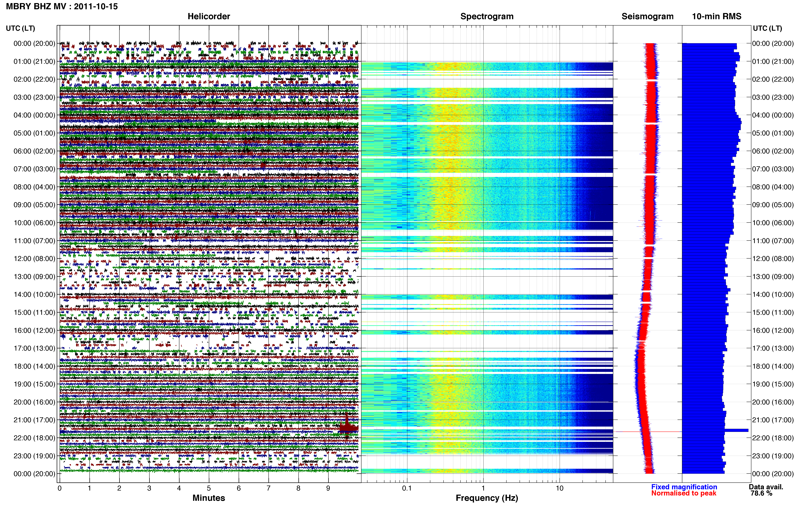
Task: Click the left '04:00 (00:00)' time label
Action: click(x=34, y=115)
